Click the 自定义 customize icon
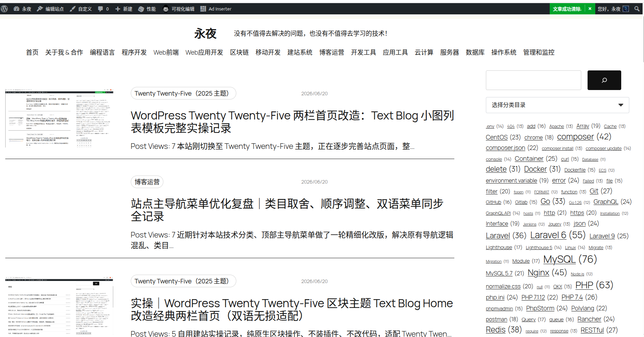 click(x=73, y=9)
